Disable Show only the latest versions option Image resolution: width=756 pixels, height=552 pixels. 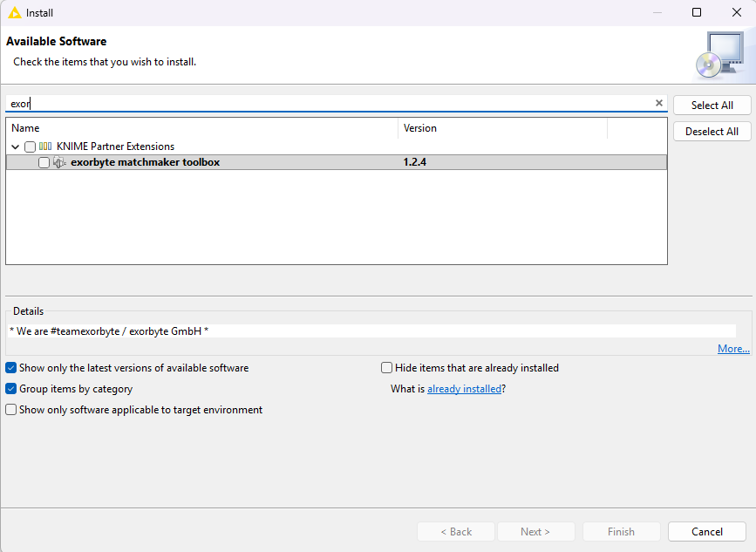tap(11, 368)
